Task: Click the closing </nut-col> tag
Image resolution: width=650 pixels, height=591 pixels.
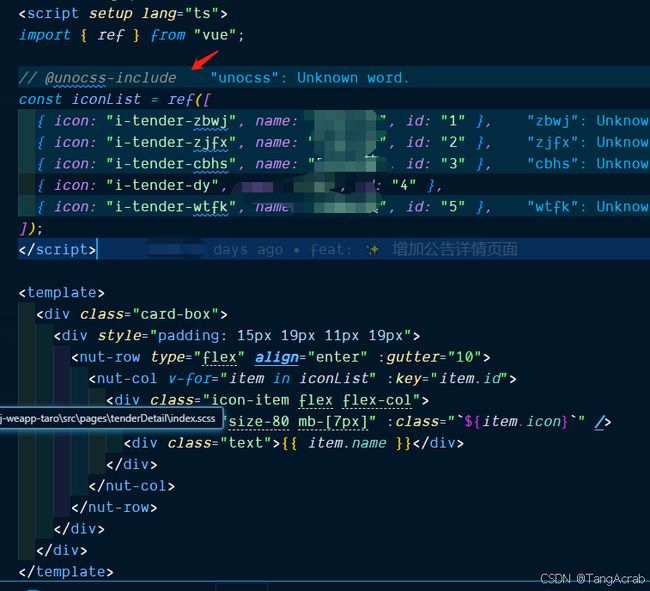Action: tap(132, 486)
